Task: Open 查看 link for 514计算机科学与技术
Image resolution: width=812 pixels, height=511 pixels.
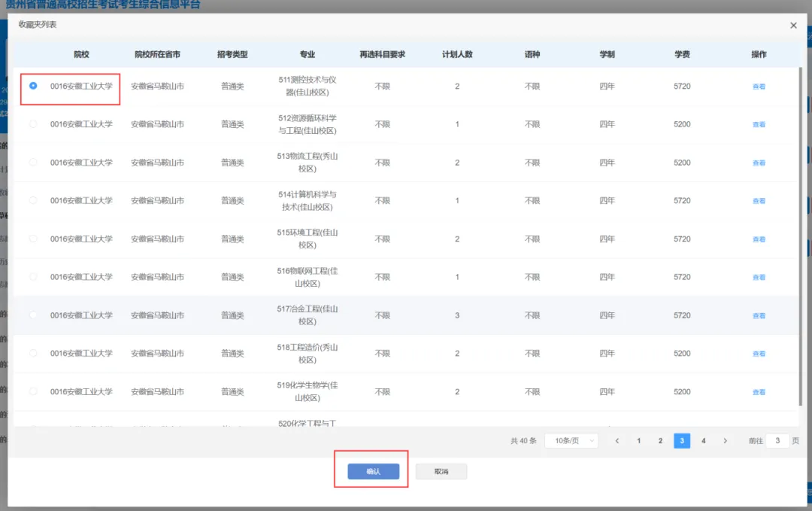Action: tap(759, 201)
